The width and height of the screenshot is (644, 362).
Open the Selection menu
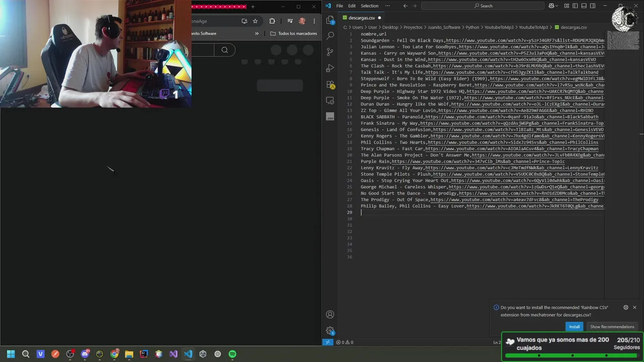point(369,6)
